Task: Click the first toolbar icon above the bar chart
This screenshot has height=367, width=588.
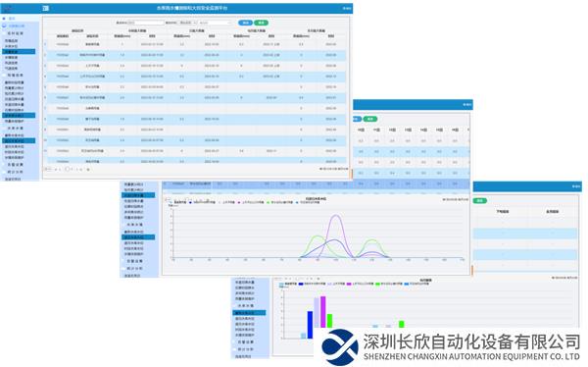Action: (x=278, y=279)
